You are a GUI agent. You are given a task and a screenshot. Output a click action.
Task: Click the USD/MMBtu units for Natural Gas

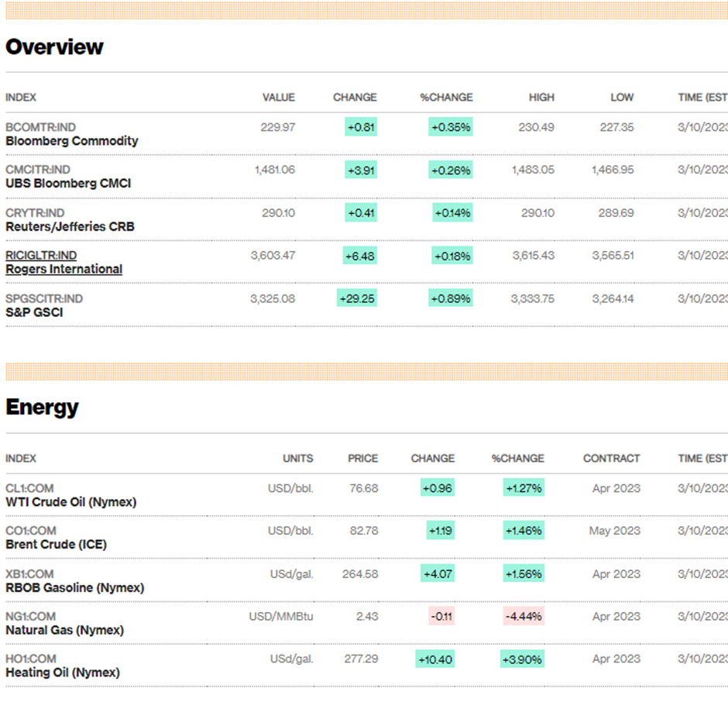[281, 617]
